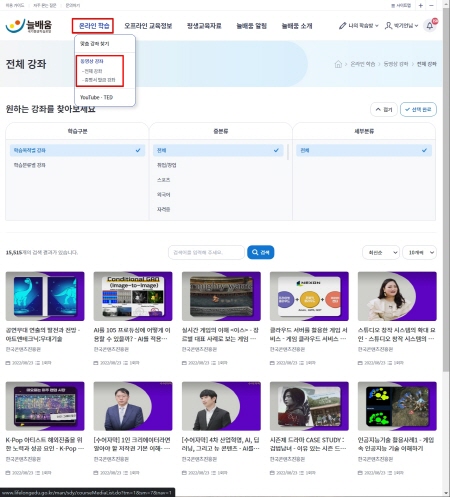Open the 1인 크리에이터 copyright course thumbnail
Screen dimensions: 450x497
point(133,406)
